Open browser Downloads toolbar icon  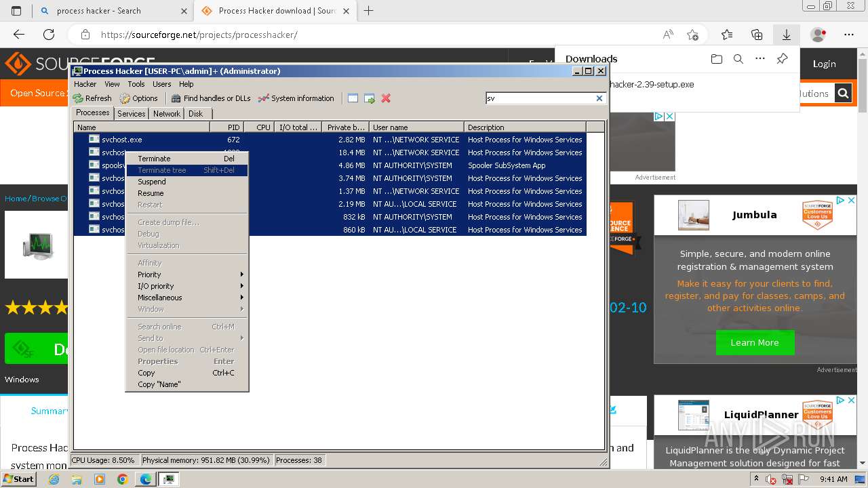tap(787, 35)
